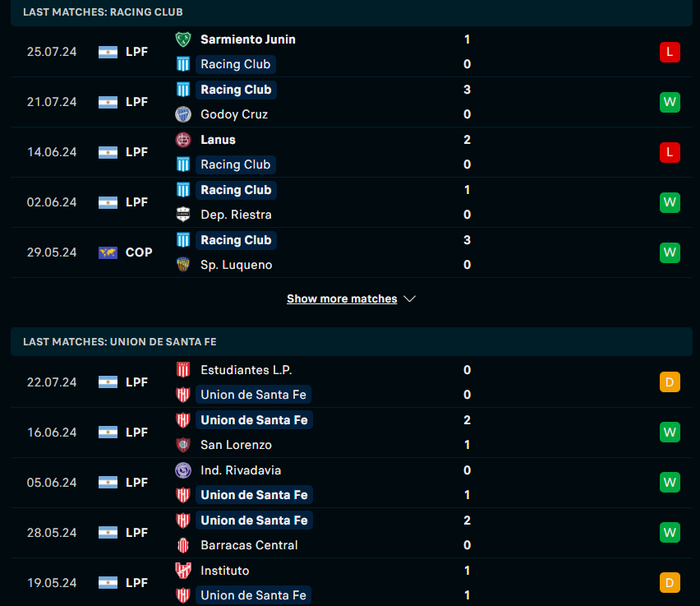Open the Barracas Central team name
This screenshot has height=606, width=700.
pyautogui.click(x=249, y=545)
